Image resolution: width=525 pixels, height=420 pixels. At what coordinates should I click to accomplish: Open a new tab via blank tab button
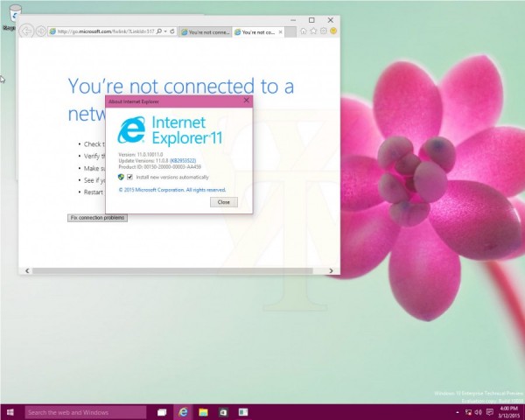click(290, 32)
